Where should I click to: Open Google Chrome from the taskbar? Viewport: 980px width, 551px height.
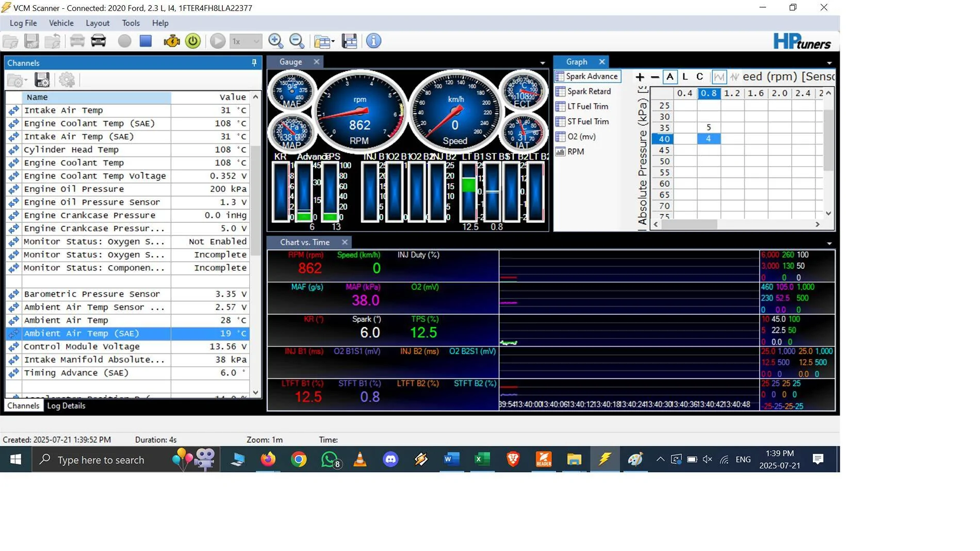299,459
